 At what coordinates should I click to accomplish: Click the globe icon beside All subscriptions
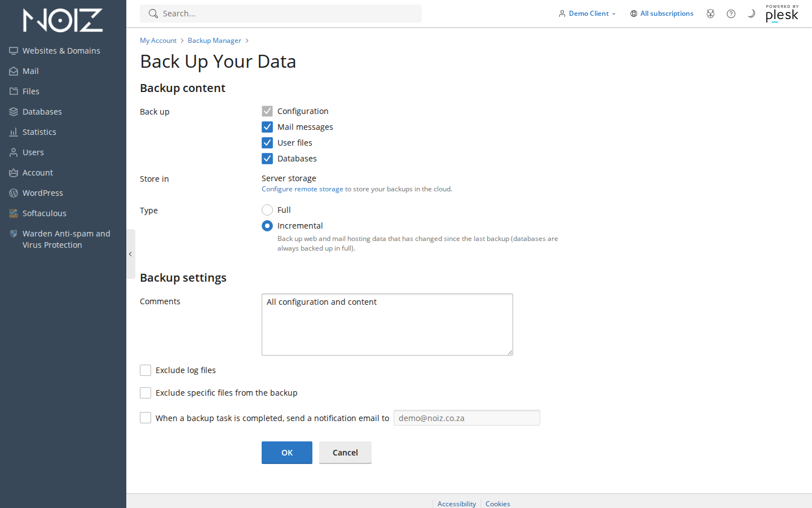point(634,14)
